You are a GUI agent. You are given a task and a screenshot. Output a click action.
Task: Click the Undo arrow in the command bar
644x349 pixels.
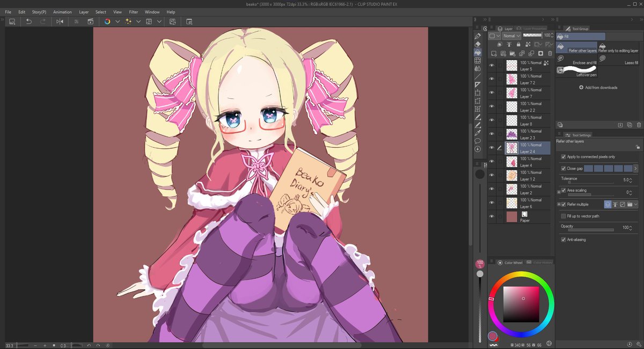pos(29,21)
